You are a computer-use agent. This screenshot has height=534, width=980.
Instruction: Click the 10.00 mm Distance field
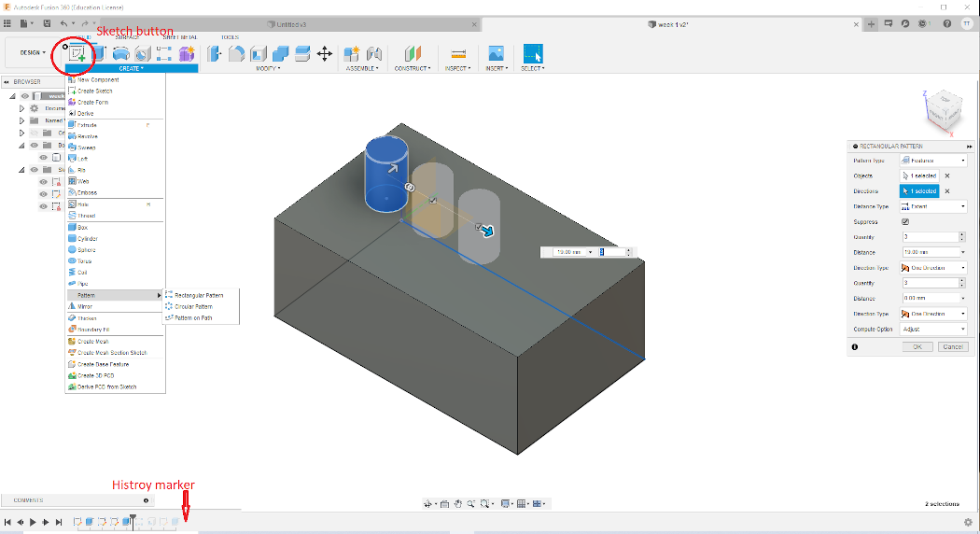pos(931,252)
